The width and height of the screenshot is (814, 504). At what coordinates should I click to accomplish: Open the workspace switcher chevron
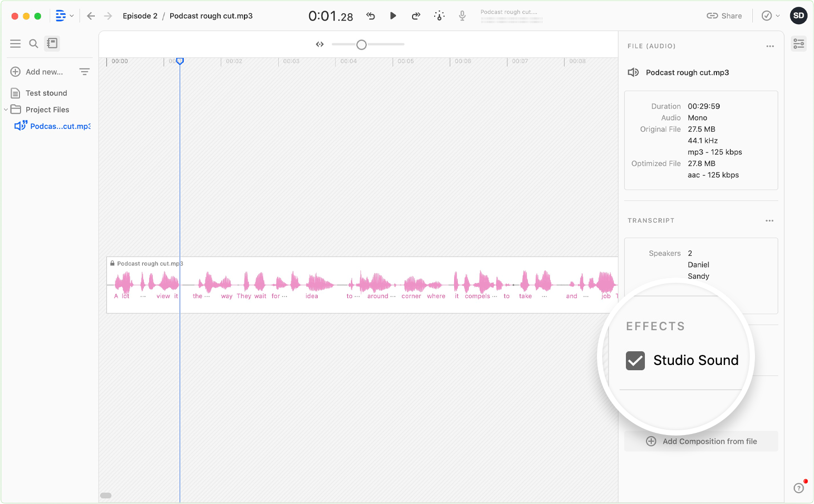coord(72,15)
